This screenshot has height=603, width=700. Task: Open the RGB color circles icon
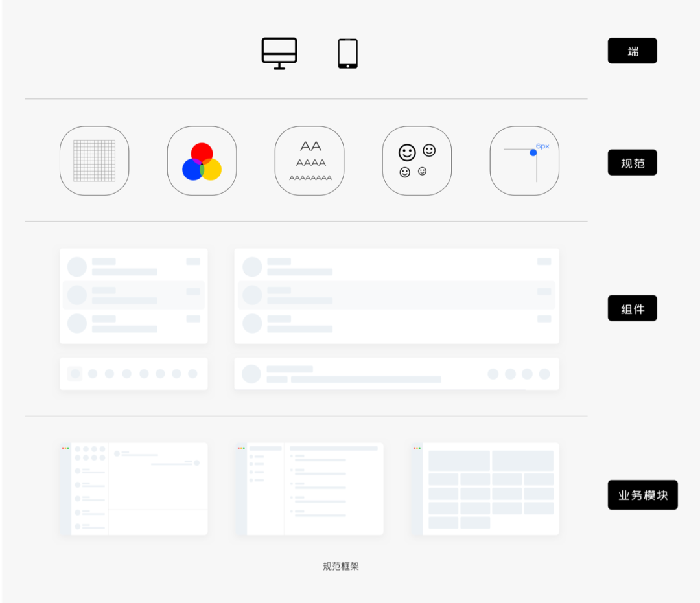tap(202, 161)
